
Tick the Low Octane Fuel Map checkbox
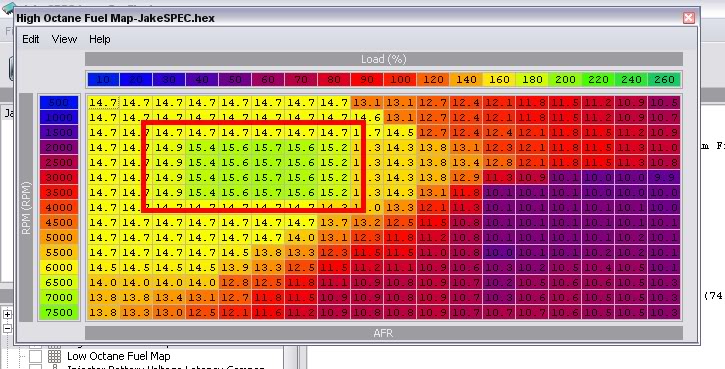click(x=35, y=356)
